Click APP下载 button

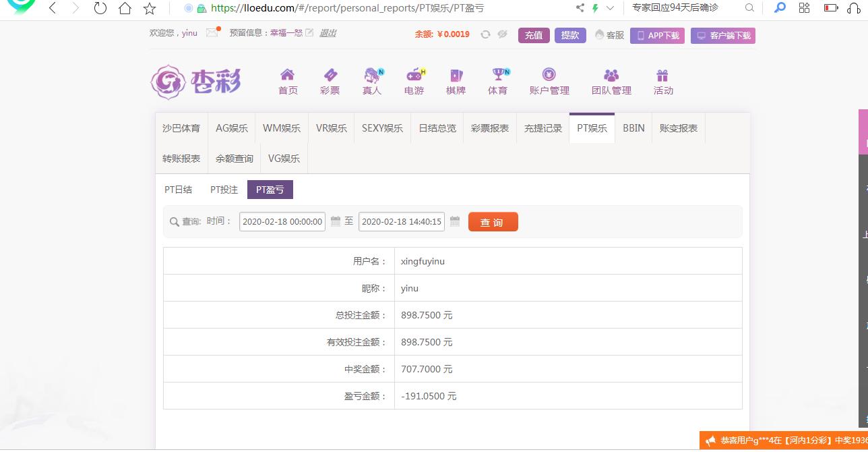657,35
